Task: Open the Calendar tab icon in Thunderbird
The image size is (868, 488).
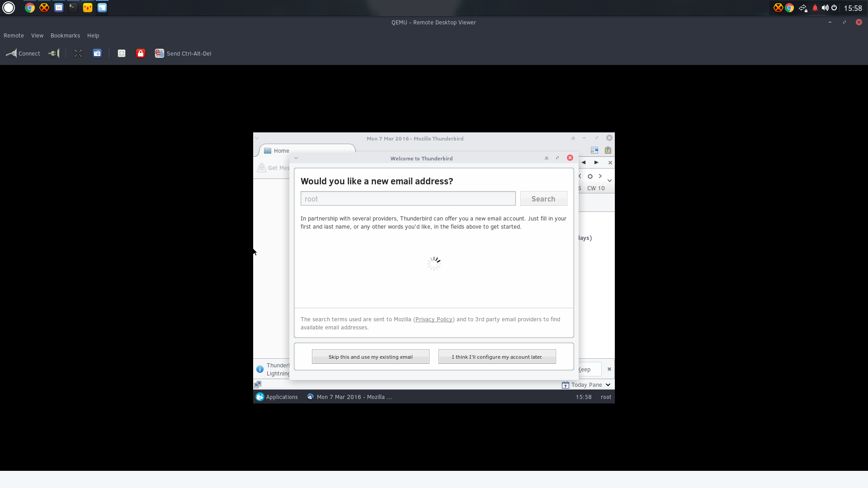Action: click(x=594, y=150)
